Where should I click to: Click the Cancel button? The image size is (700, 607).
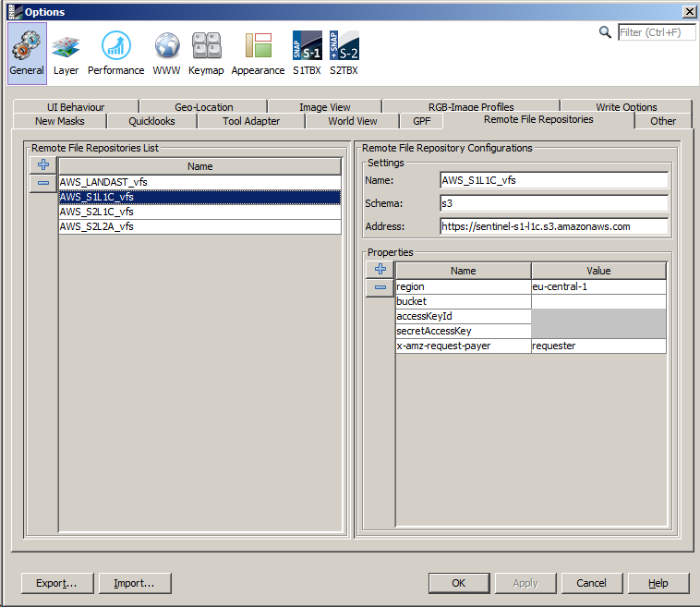[592, 583]
